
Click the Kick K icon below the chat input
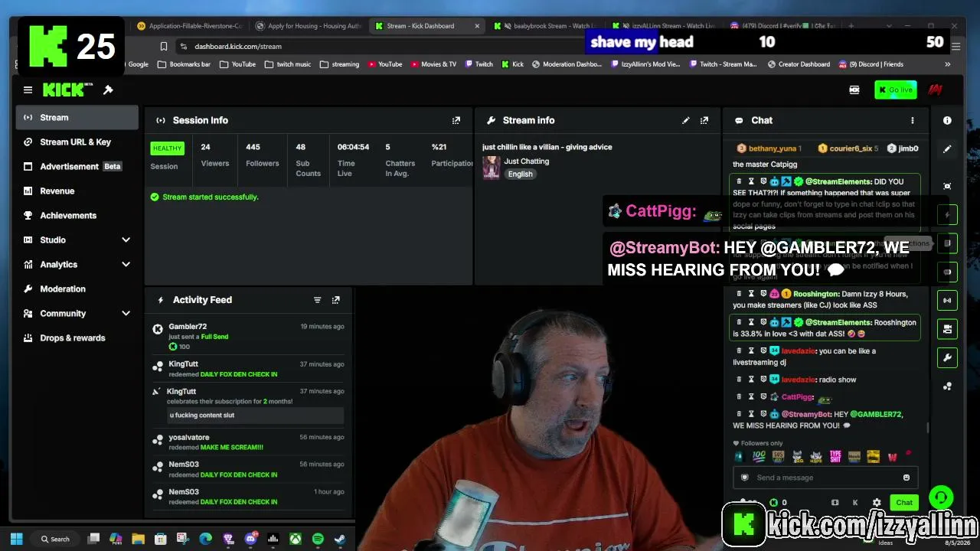coord(855,503)
